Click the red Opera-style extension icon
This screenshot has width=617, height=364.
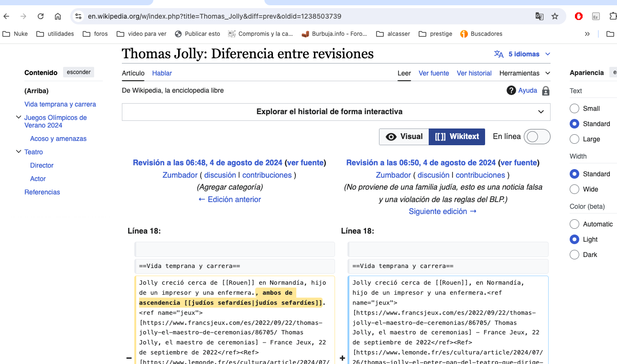[579, 16]
